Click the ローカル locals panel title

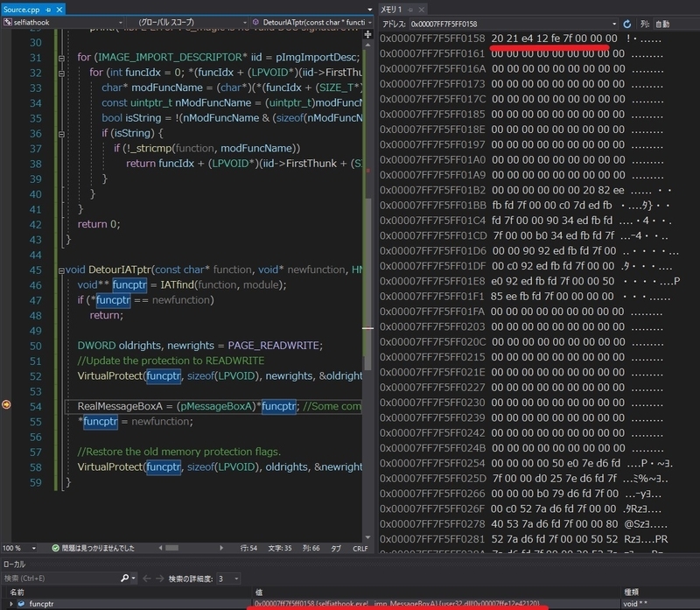[x=14, y=564]
